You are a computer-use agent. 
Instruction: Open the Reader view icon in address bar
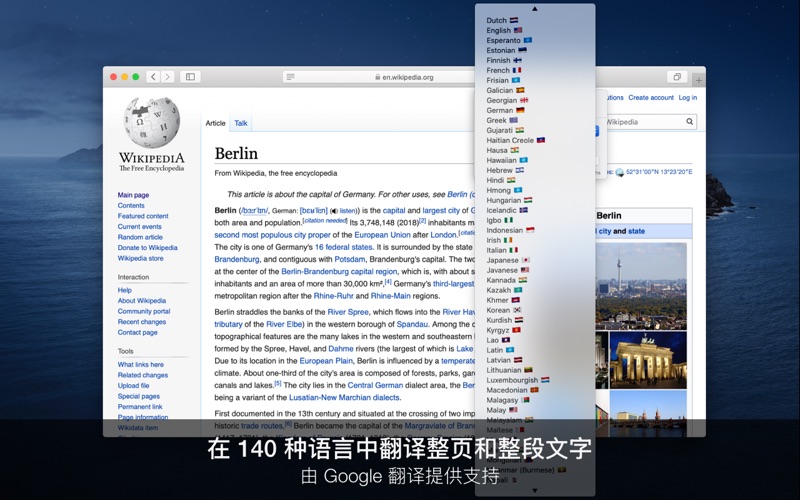pos(290,77)
